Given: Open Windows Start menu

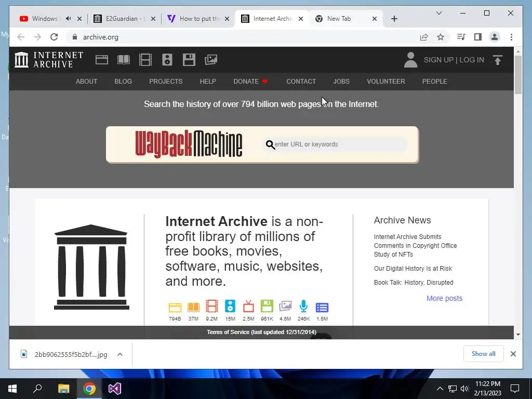Looking at the screenshot, I should coord(12,389).
